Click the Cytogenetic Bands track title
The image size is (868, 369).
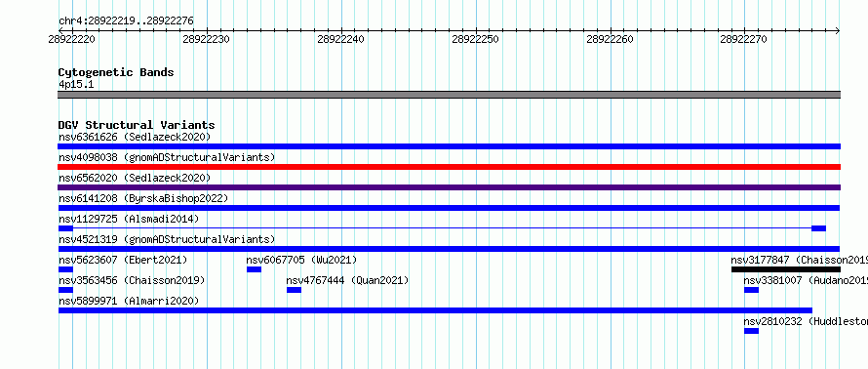116,72
